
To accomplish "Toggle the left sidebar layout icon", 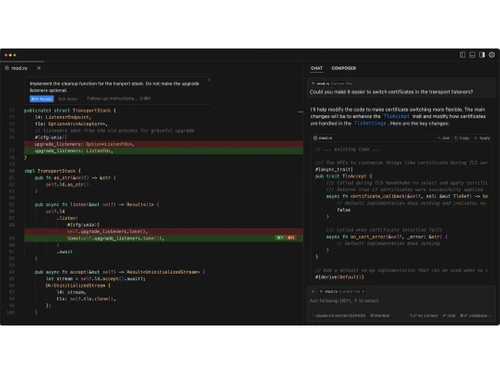I will pos(462,55).
